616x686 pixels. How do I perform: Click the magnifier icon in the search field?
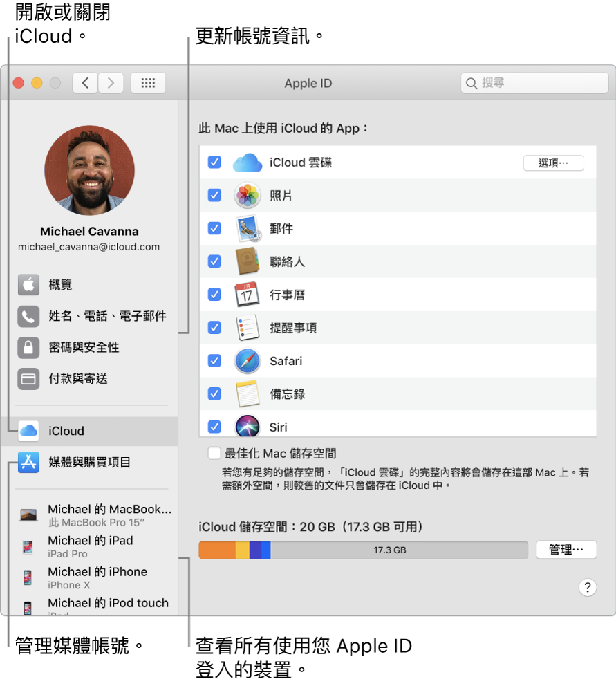472,83
